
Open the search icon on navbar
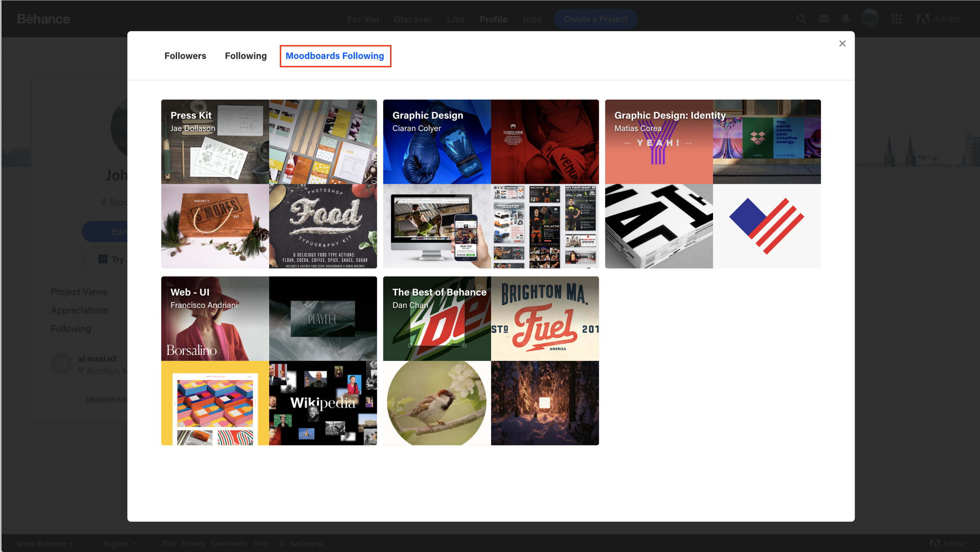(802, 19)
